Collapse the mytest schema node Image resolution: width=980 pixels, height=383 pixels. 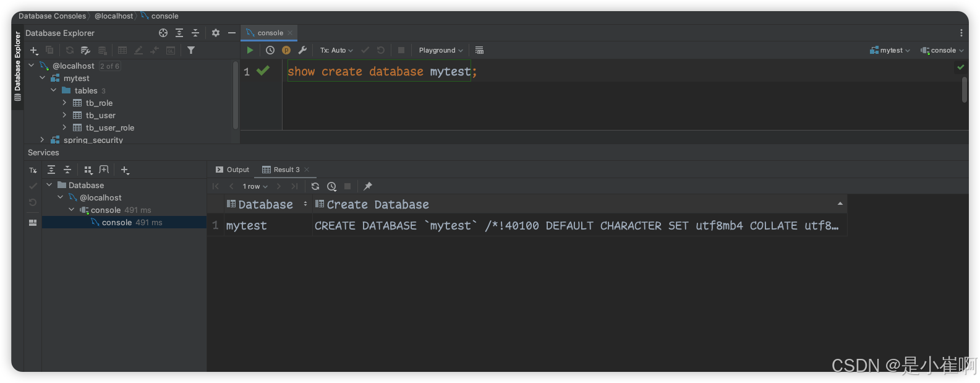pyautogui.click(x=42, y=78)
